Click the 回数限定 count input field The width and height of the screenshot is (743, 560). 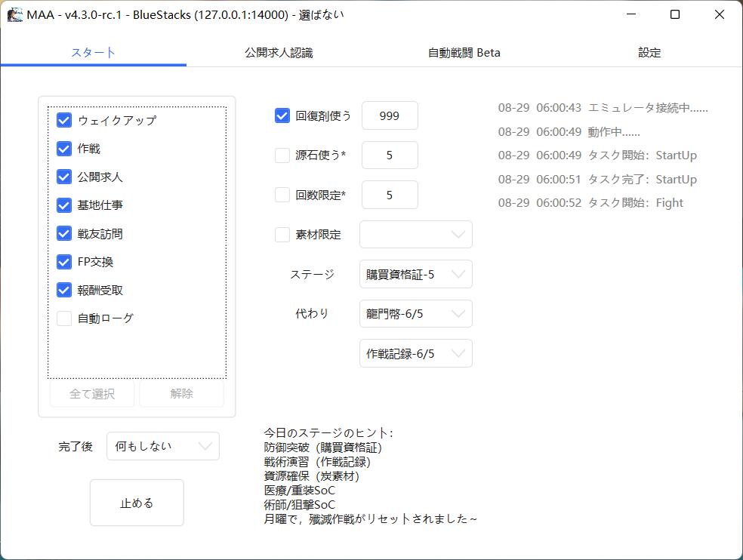coord(390,195)
